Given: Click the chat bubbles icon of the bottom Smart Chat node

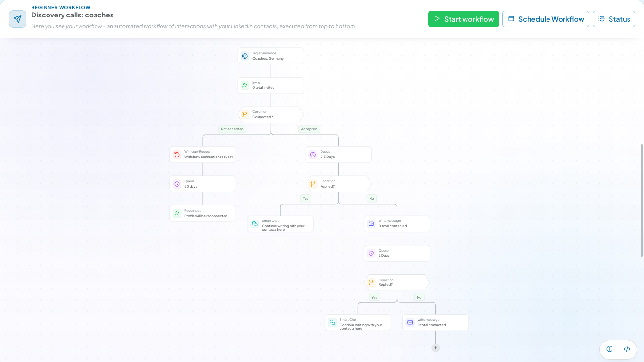Looking at the screenshot, I should point(332,323).
